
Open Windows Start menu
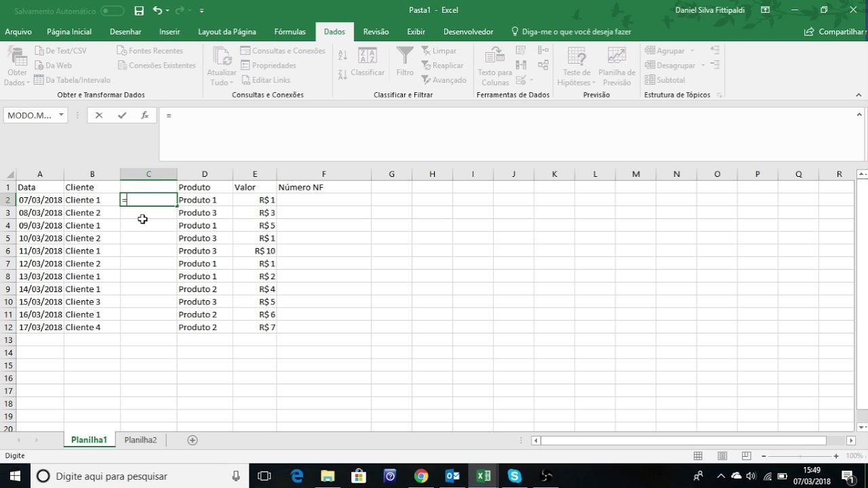click(15, 476)
